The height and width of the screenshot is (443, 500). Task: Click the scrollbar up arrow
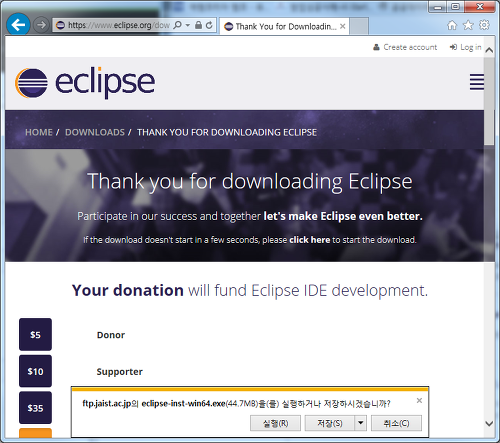[489, 50]
